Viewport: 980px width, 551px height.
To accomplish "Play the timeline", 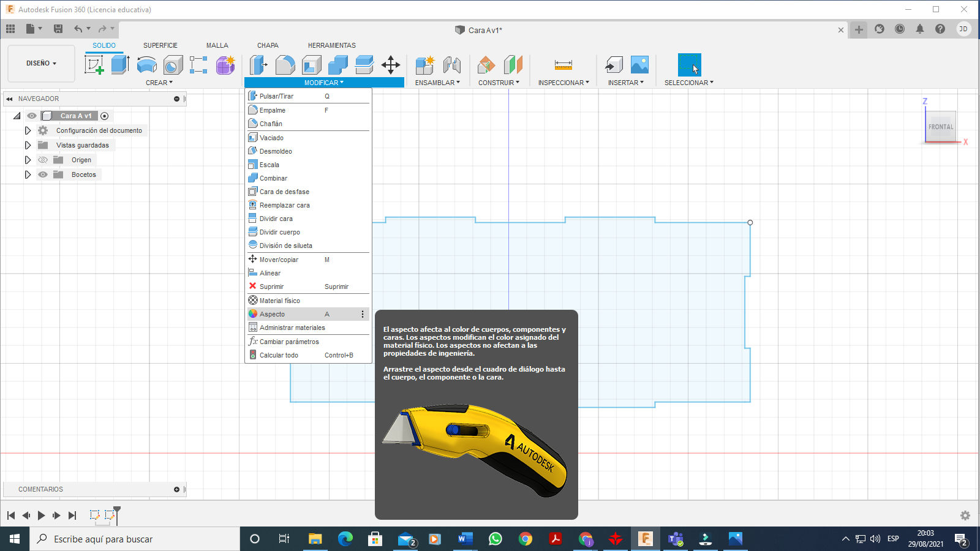I will pyautogui.click(x=41, y=515).
